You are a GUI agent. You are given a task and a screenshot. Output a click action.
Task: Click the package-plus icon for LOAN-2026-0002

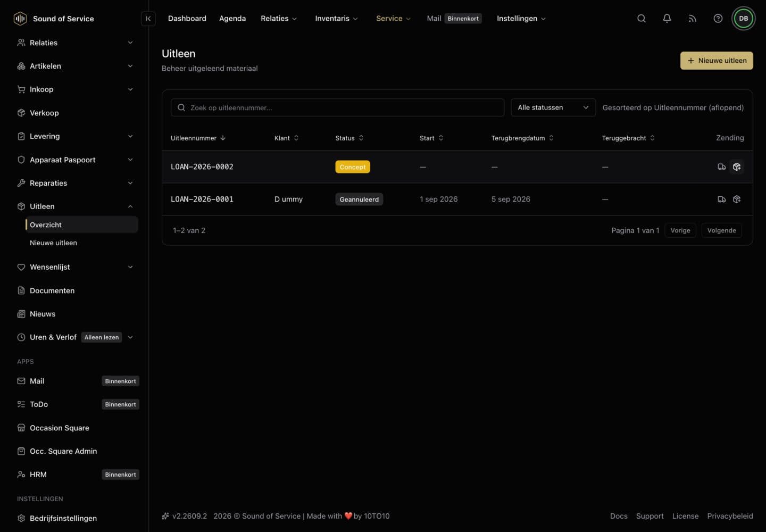tap(737, 167)
